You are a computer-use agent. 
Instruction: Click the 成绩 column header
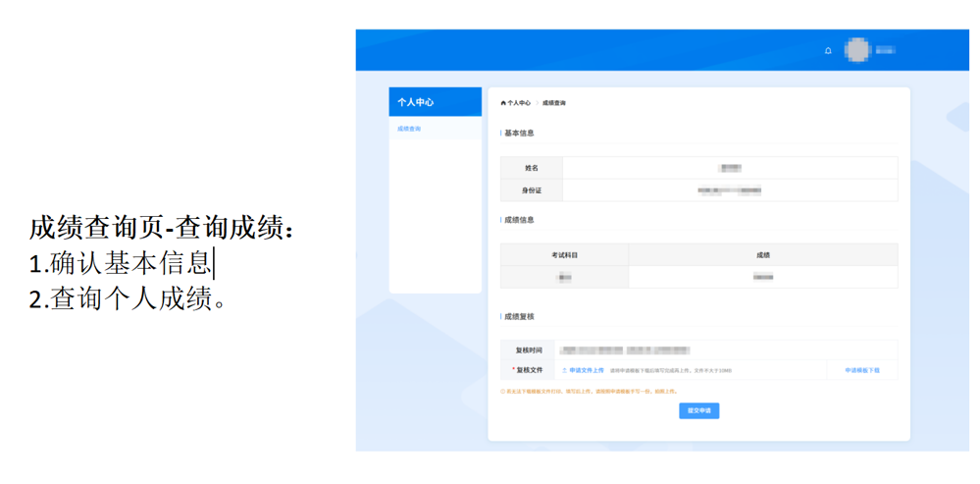(762, 255)
